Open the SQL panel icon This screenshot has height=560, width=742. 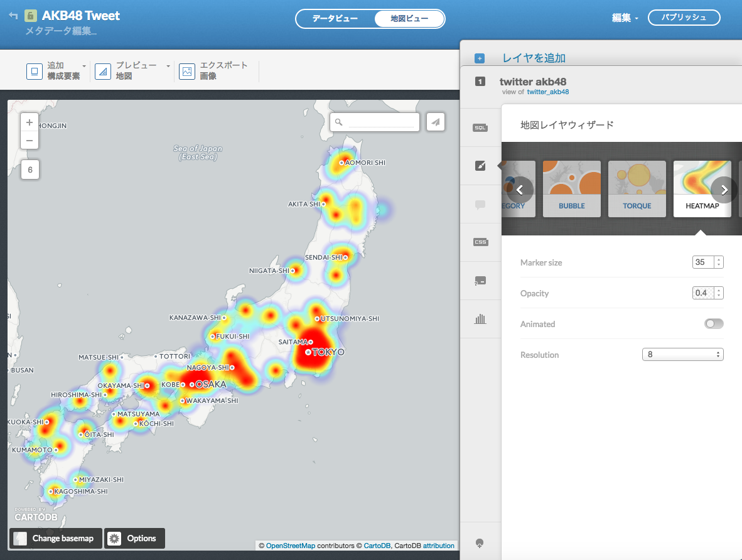[480, 128]
